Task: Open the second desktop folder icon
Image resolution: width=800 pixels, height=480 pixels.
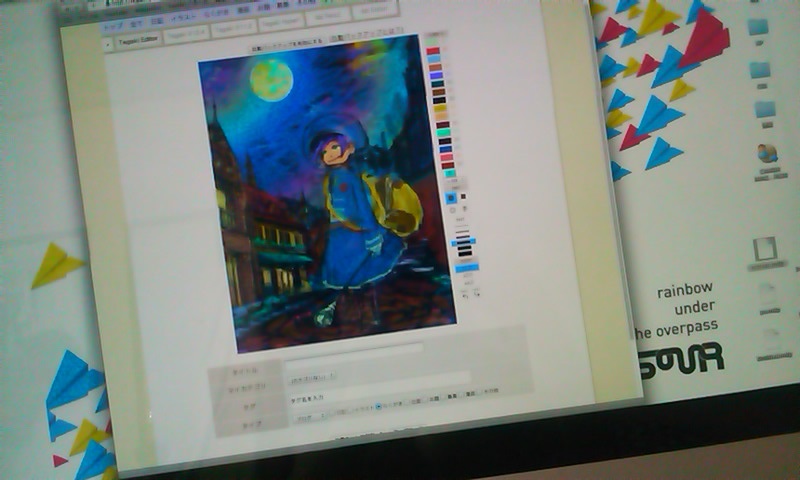Action: [x=761, y=70]
